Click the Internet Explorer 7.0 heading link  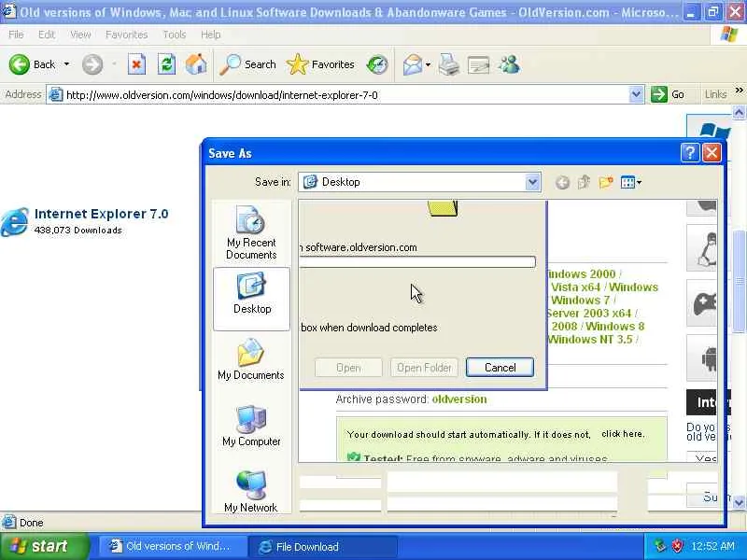pyautogui.click(x=101, y=214)
